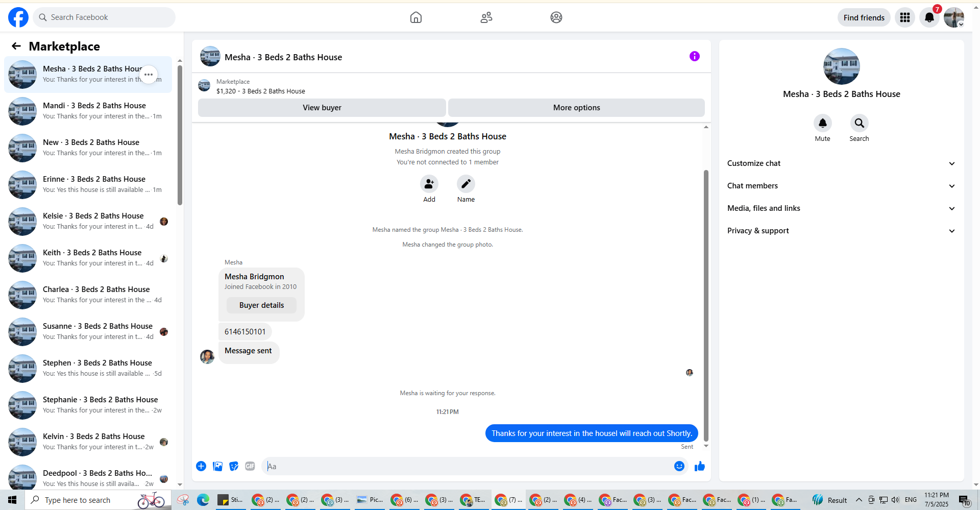Go back using the Marketplace arrow
980x510 pixels.
click(16, 46)
